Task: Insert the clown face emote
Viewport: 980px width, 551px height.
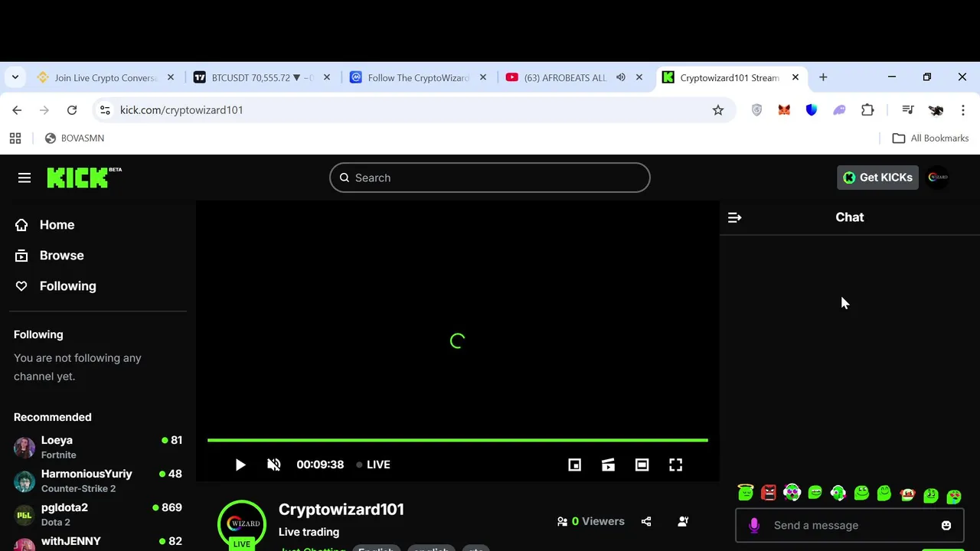Action: click(907, 494)
